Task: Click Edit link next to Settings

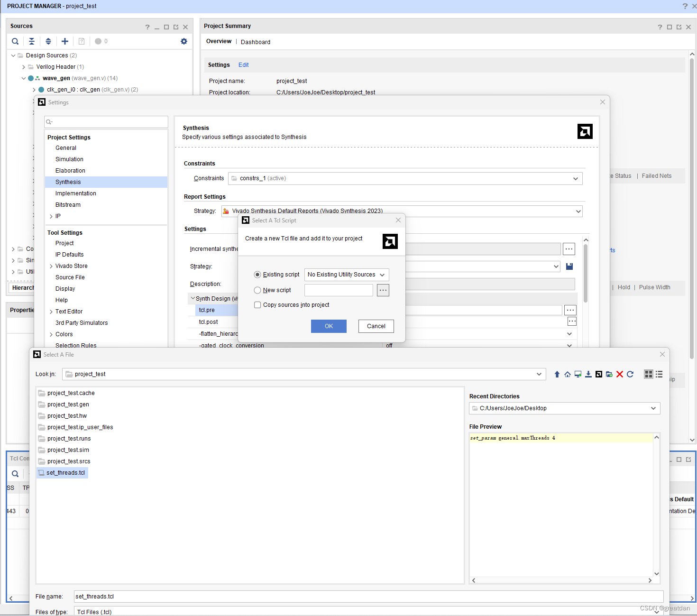Action: click(243, 65)
